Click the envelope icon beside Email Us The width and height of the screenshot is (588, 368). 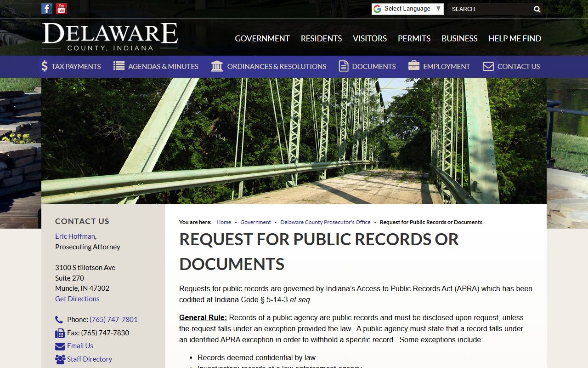60,346
